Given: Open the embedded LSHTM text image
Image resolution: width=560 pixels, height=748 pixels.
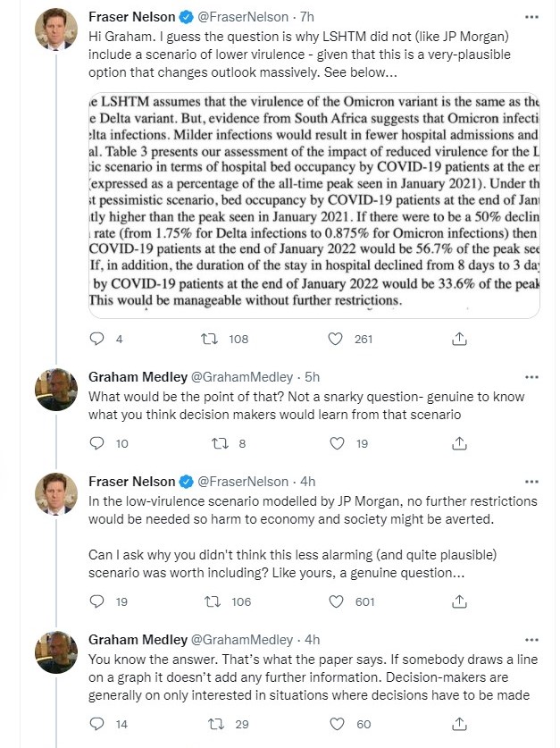Looking at the screenshot, I should 313,203.
